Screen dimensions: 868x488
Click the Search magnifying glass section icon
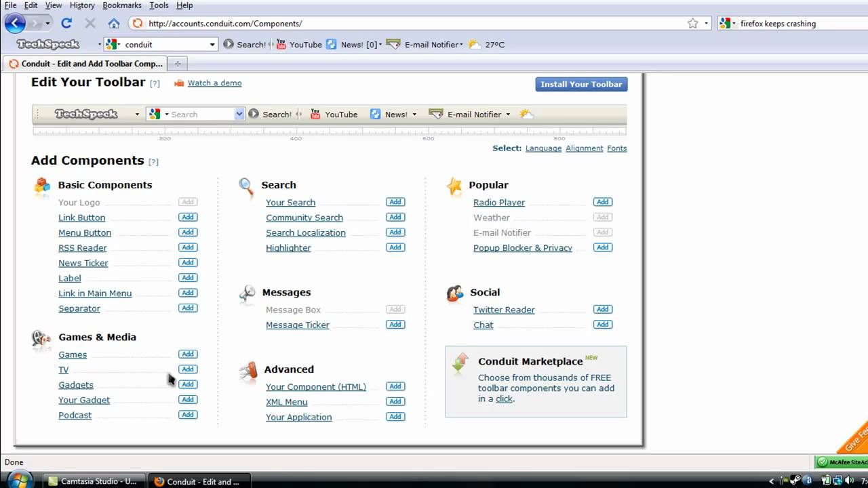click(x=246, y=186)
